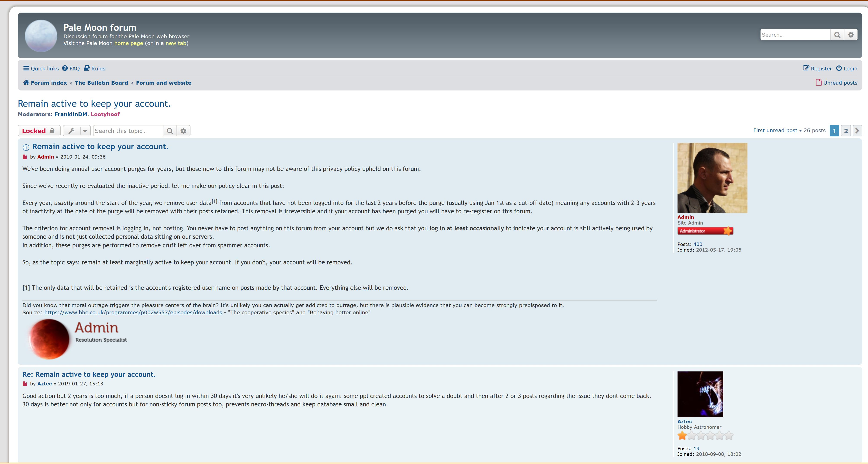The width and height of the screenshot is (868, 464).
Task: Click the post icon beside Admin byline
Action: pos(25,157)
